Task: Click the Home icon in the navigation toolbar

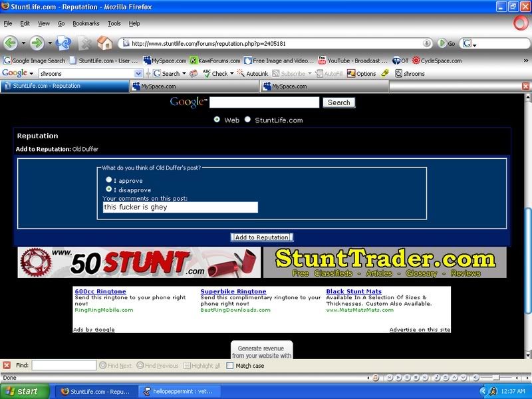Action: 103,43
